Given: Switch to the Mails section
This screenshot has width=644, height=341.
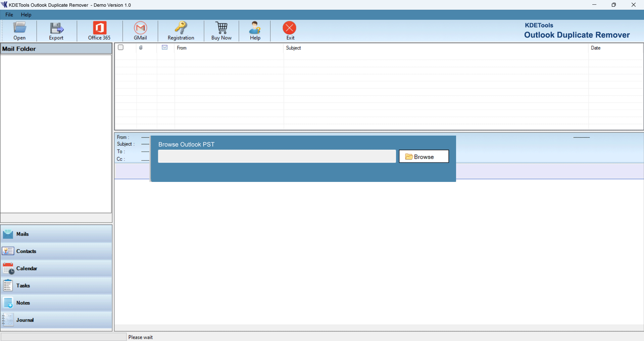Looking at the screenshot, I should 56,234.
